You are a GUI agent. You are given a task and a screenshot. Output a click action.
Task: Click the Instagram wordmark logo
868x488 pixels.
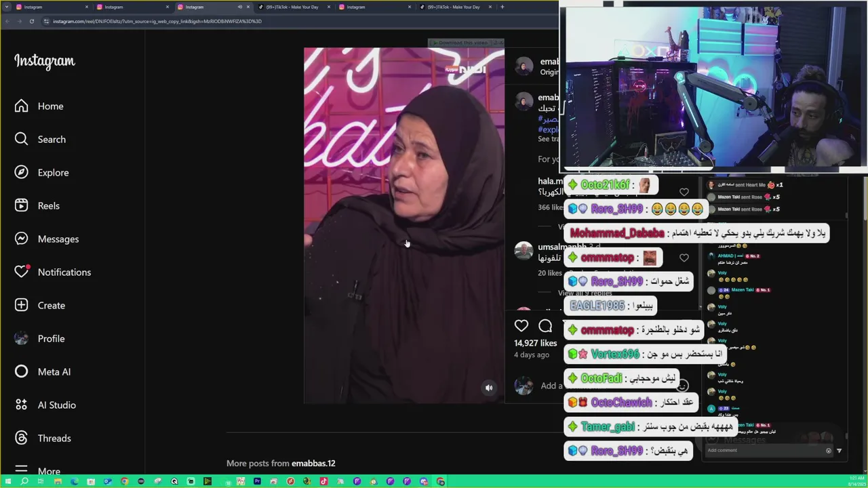[x=45, y=61]
